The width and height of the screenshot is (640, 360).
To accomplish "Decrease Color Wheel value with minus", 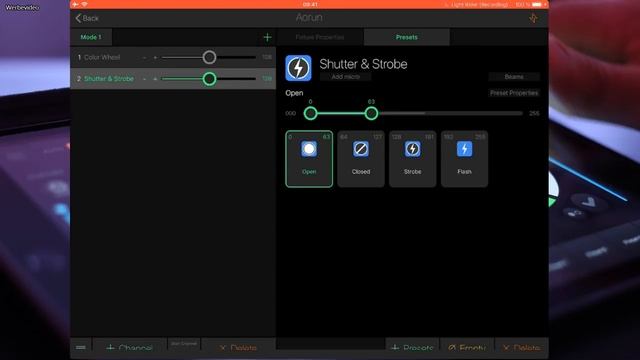I will coord(144,58).
